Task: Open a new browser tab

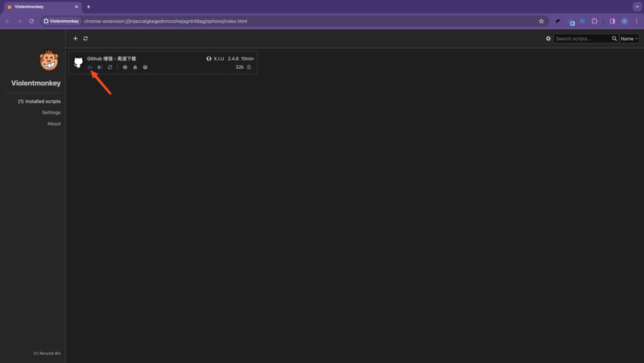Action: [x=88, y=7]
